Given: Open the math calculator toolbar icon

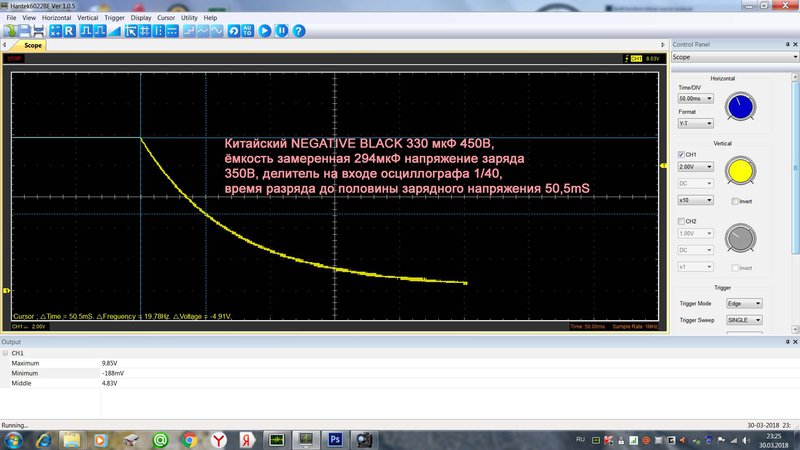Looking at the screenshot, I should click(x=55, y=31).
